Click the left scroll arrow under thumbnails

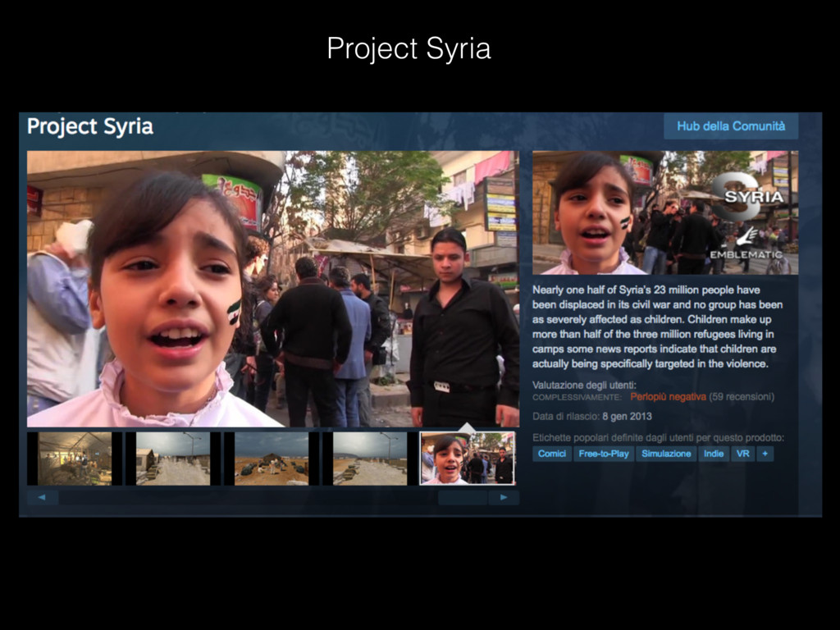(x=43, y=498)
